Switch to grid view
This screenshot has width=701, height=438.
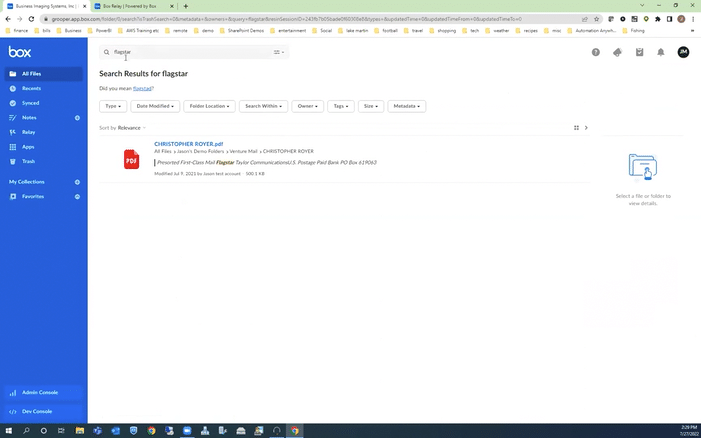click(576, 128)
